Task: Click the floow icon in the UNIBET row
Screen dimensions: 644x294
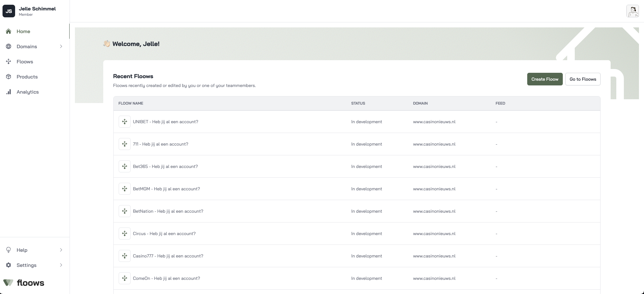Action: (125, 122)
